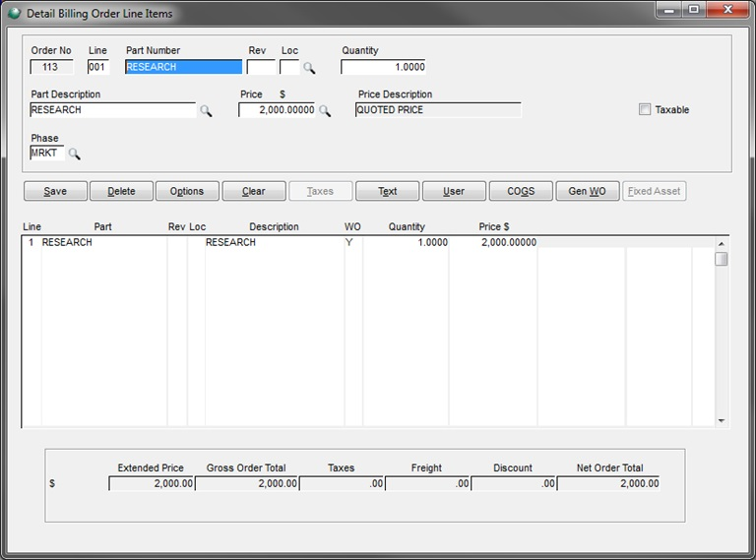This screenshot has width=756, height=560.
Task: Maximize the Detail Billing Order window
Action: (x=694, y=10)
